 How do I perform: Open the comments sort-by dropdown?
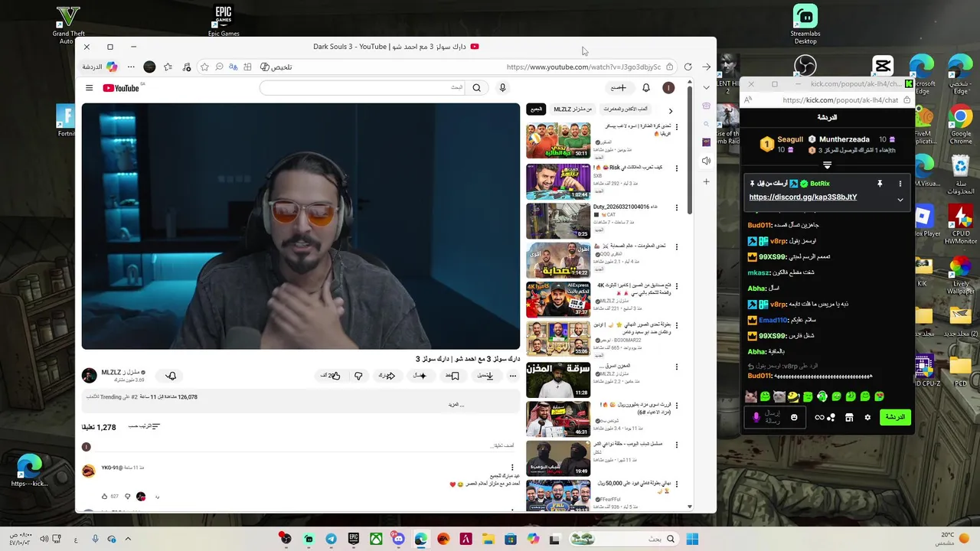145,426
